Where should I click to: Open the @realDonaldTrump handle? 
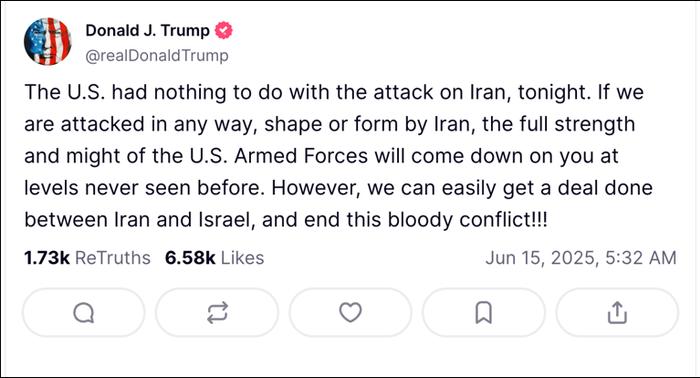point(157,56)
